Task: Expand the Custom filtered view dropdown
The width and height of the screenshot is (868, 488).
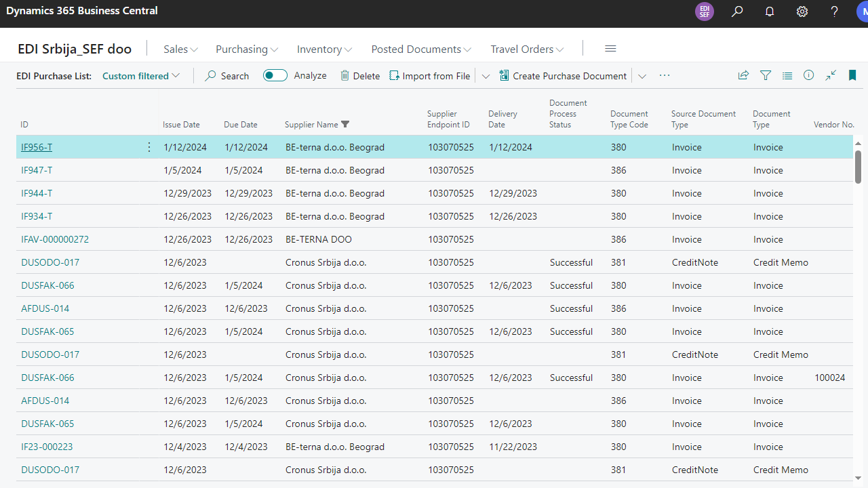Action: (141, 76)
